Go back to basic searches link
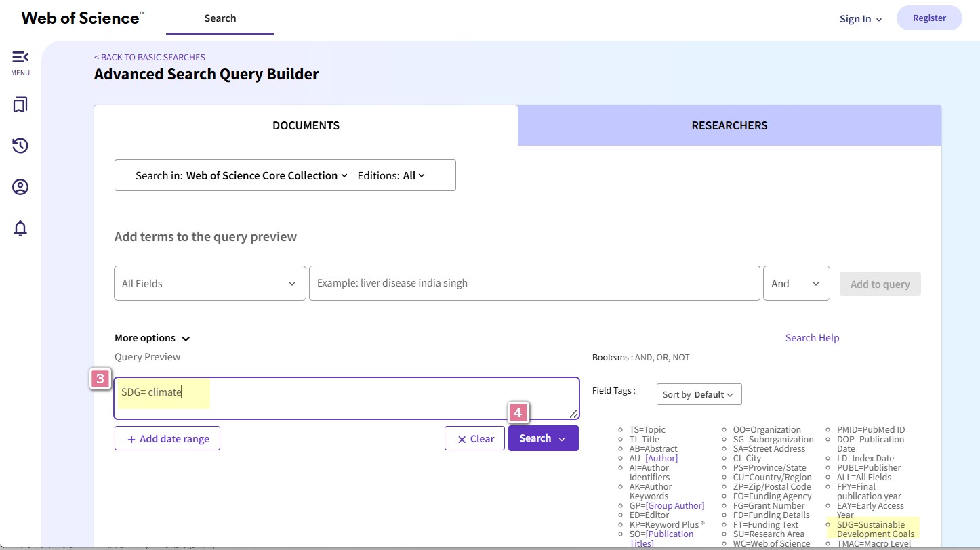This screenshot has height=550, width=980. [x=150, y=57]
